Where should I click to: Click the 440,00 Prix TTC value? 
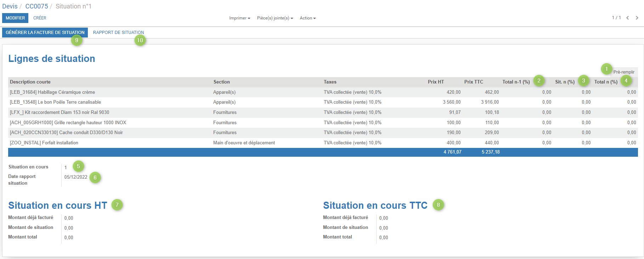492,143
